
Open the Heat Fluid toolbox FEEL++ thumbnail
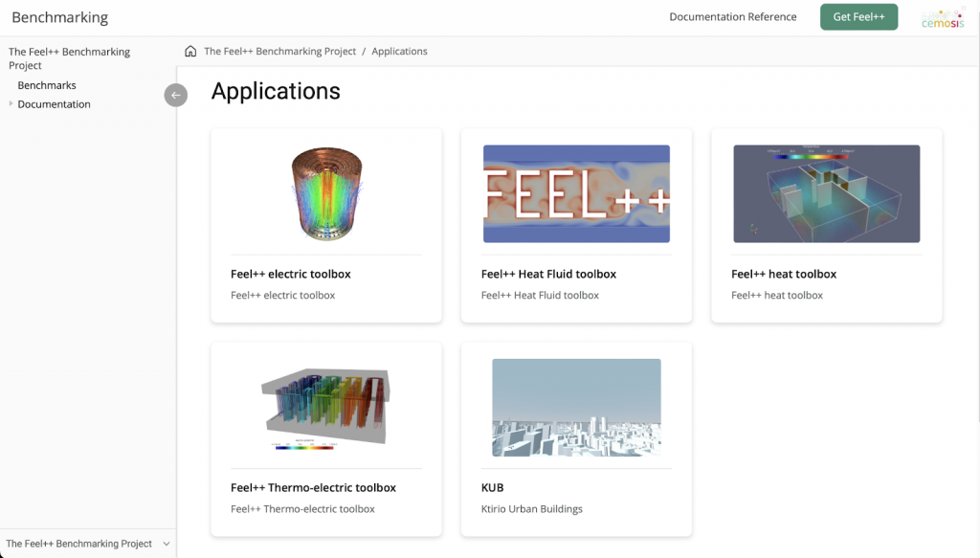click(x=576, y=193)
